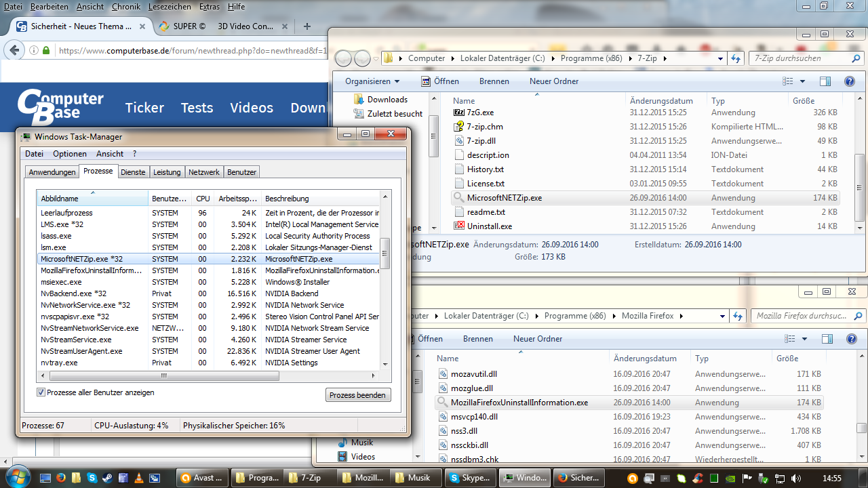Screen dimensions: 868x488
Task: Open the Optionen menu in Task-Manager
Action: [x=70, y=154]
